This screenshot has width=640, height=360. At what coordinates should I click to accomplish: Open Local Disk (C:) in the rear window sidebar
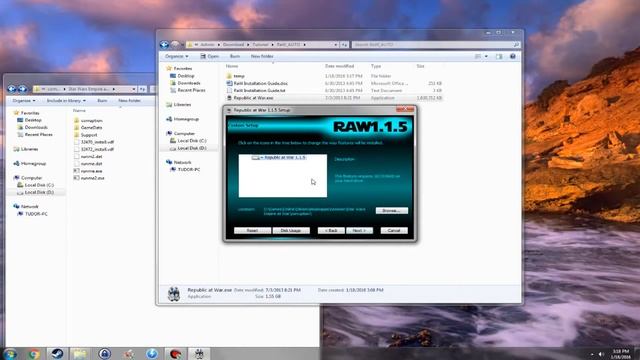tap(39, 185)
